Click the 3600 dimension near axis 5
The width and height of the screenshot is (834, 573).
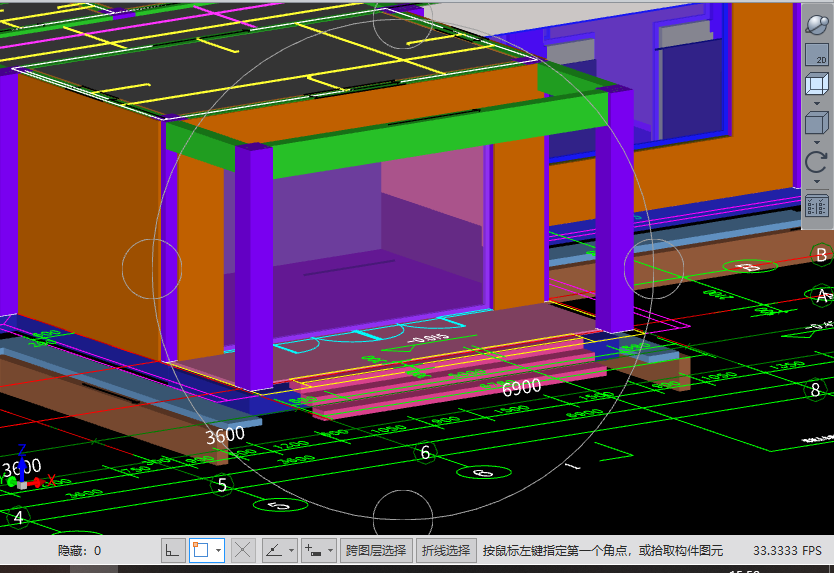point(225,436)
